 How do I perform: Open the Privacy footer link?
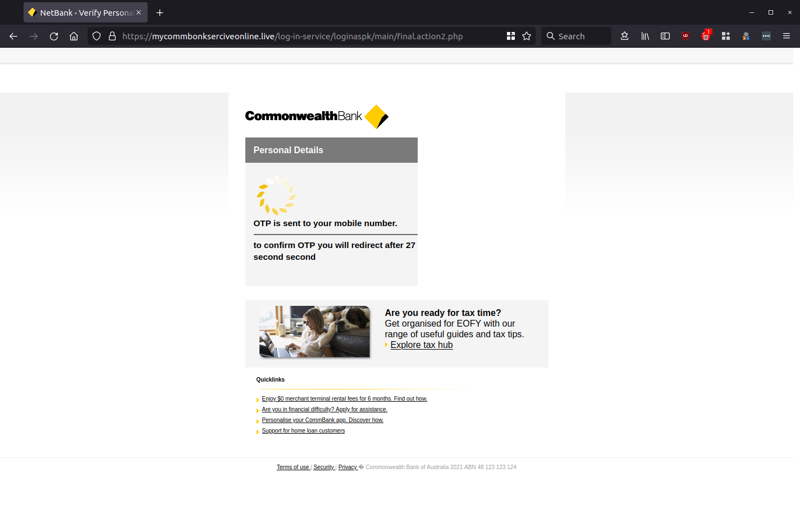(x=348, y=467)
